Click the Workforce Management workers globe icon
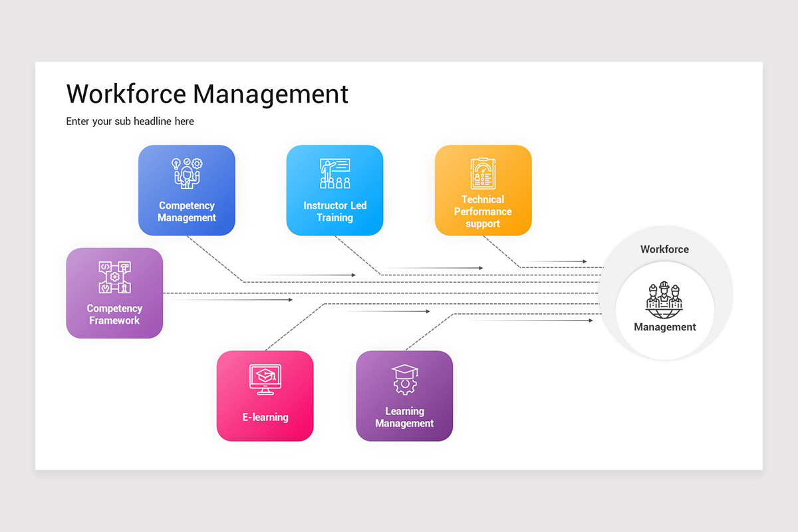 point(664,299)
